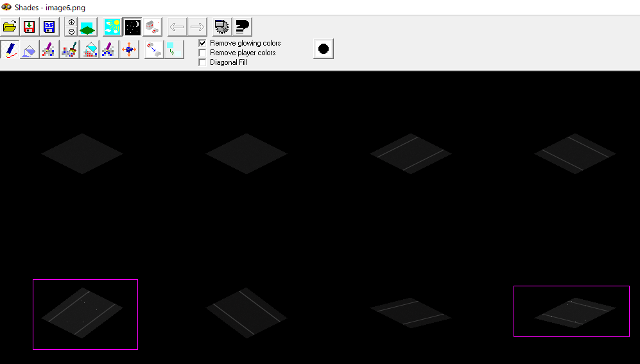Open an image file with the folder icon

coord(10,27)
